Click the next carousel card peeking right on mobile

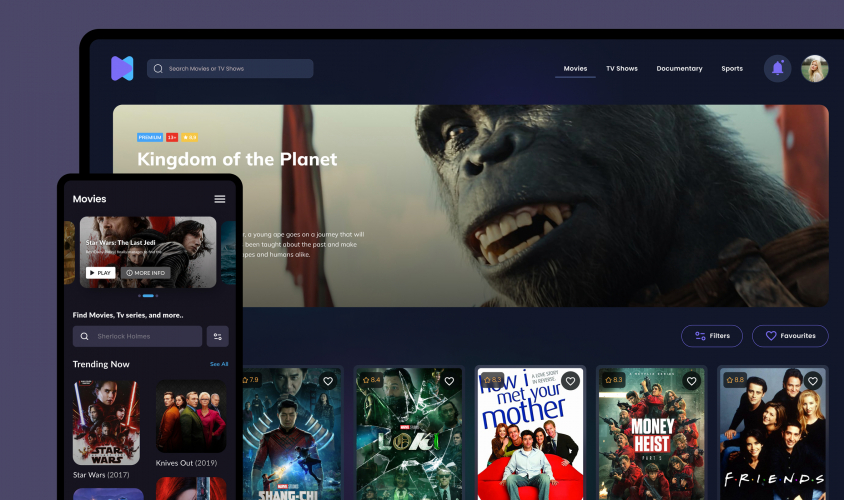click(228, 252)
